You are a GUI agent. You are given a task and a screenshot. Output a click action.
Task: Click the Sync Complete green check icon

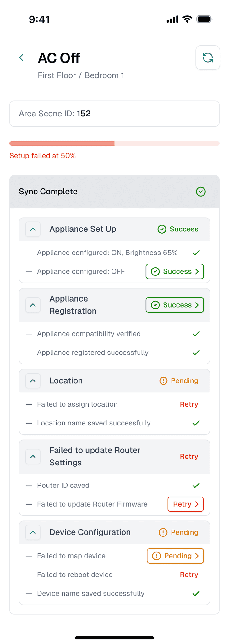coord(201,192)
